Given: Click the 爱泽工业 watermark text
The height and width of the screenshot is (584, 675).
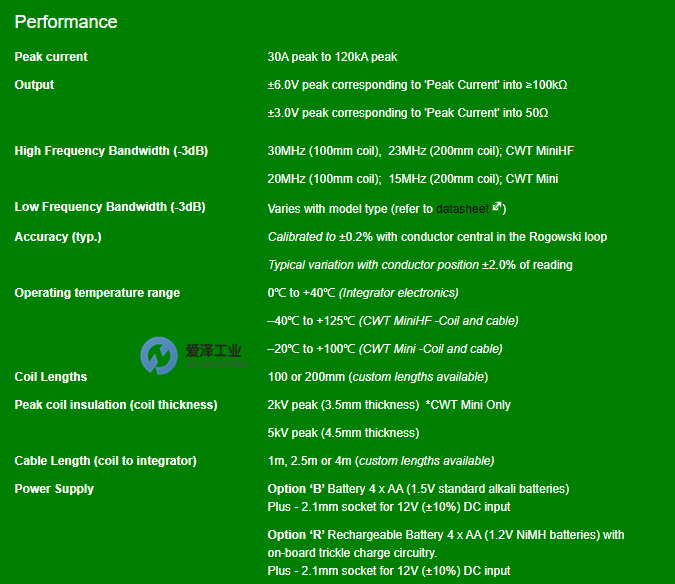Looking at the screenshot, I should 213,351.
